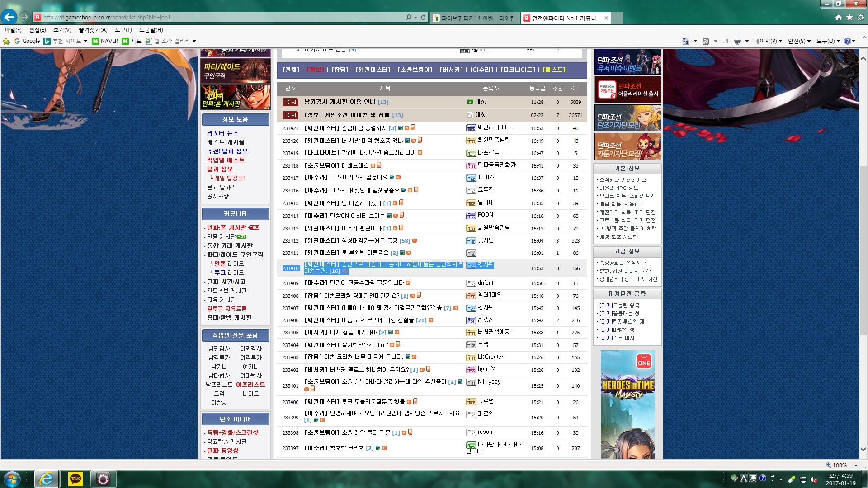The width and height of the screenshot is (868, 488).
Task: Click the browser back arrow button
Action: (9, 17)
